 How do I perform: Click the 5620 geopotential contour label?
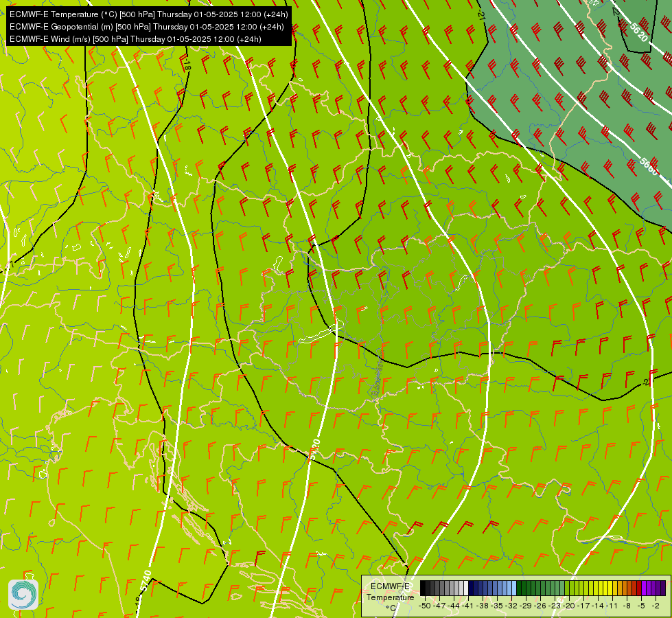pos(638,32)
